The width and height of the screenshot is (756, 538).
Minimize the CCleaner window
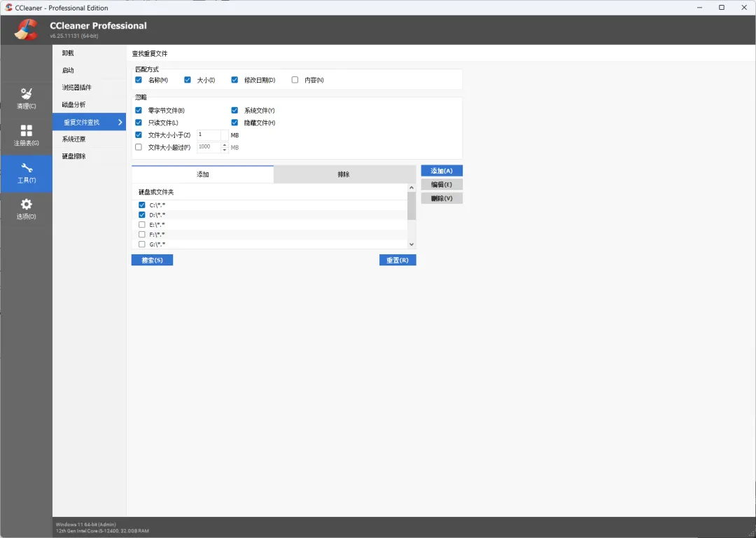click(699, 8)
